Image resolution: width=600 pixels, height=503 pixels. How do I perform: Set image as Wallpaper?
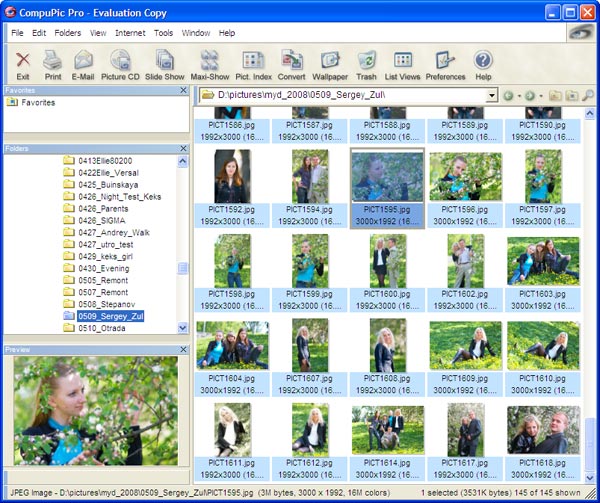329,65
